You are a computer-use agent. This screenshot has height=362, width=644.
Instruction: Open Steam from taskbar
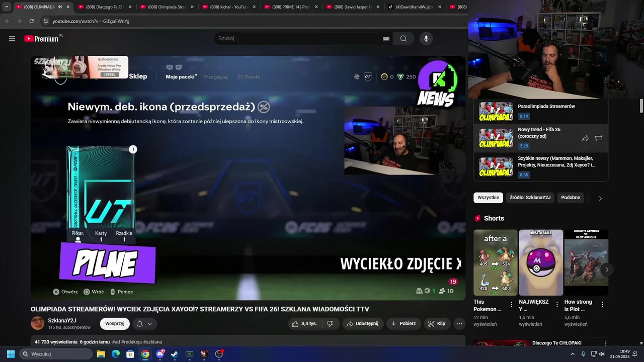pos(175,354)
